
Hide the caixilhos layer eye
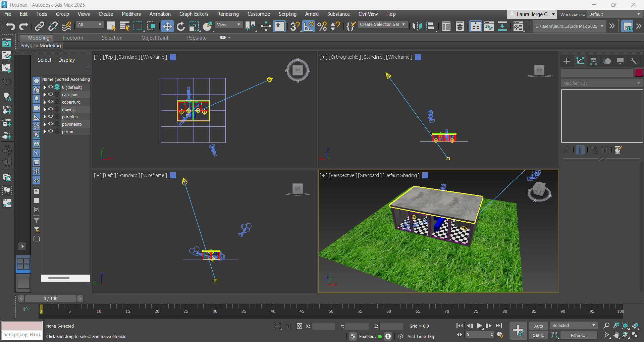51,95
